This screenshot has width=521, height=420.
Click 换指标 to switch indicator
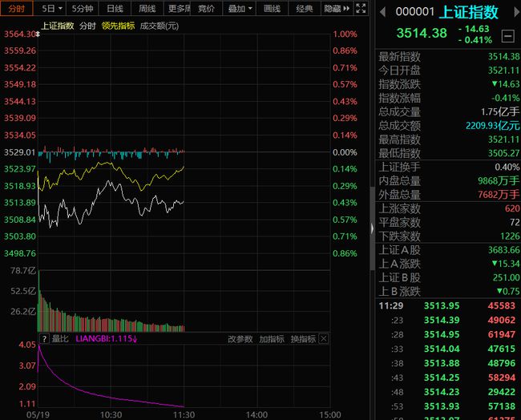coord(303,339)
